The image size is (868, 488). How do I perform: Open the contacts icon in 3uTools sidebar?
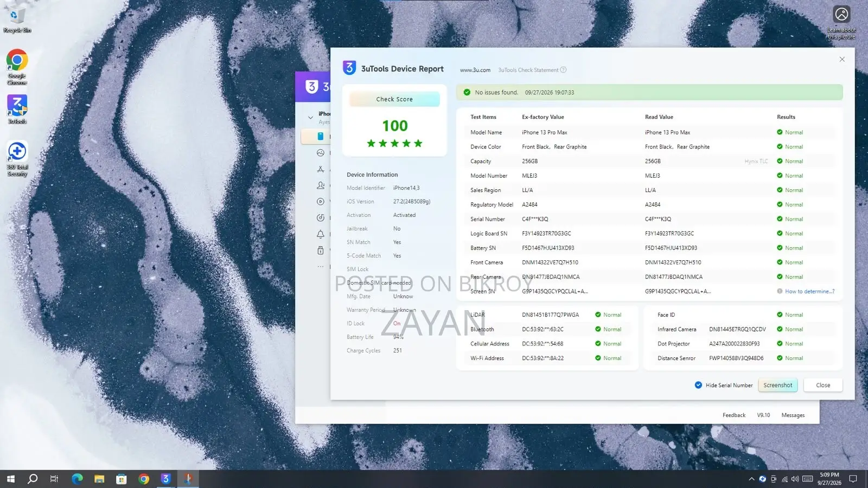pos(321,185)
